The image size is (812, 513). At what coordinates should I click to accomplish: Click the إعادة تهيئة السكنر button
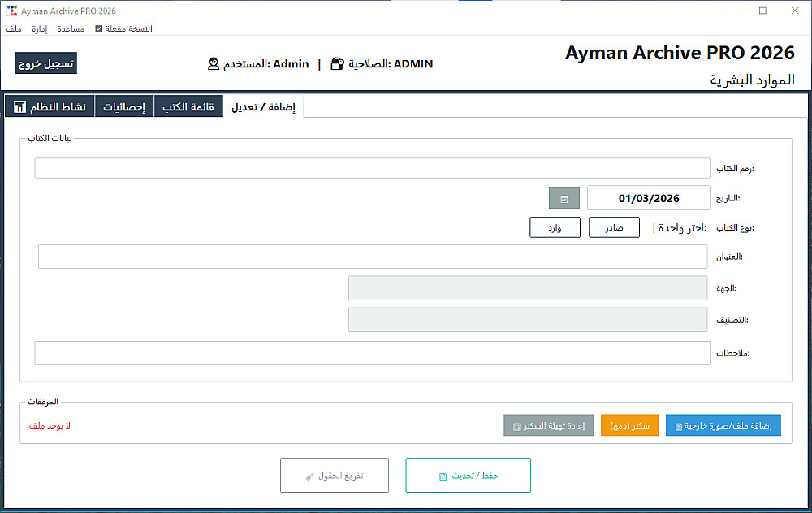(549, 425)
